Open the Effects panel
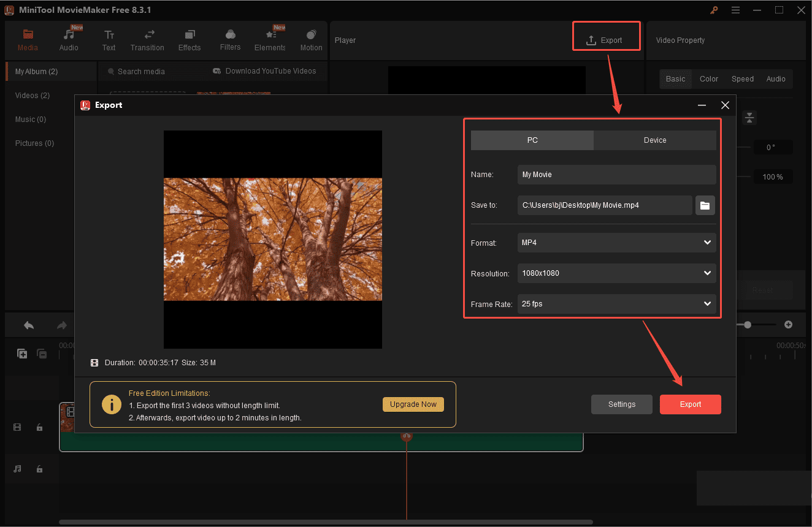Viewport: 812px width, 527px height. coord(189,39)
